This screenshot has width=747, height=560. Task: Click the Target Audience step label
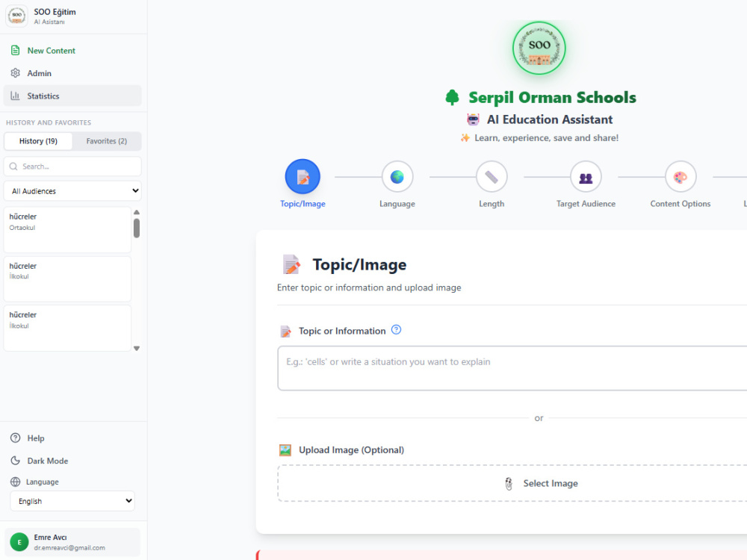(586, 204)
